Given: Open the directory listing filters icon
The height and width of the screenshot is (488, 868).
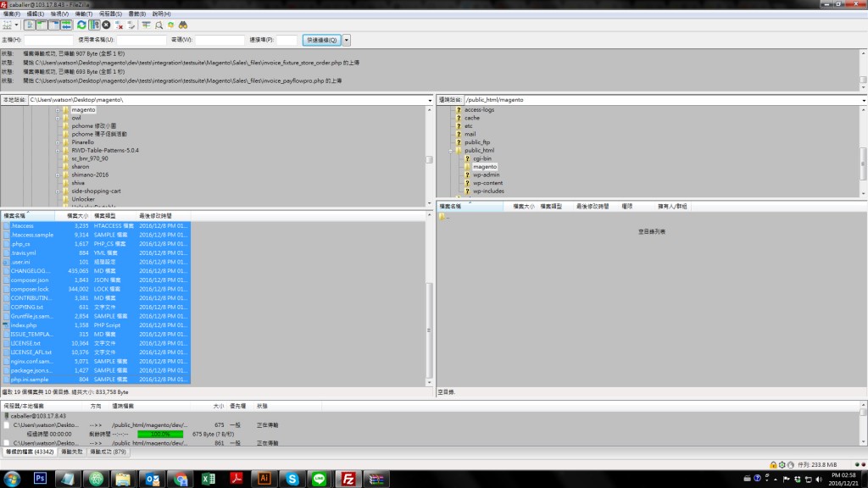Looking at the screenshot, I should 146,25.
